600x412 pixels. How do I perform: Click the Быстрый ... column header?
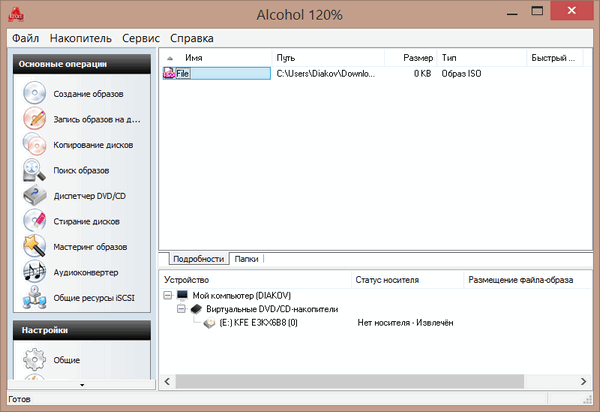point(555,58)
